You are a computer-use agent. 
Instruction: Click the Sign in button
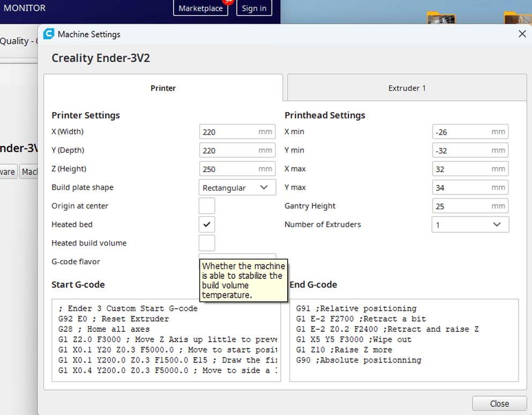pyautogui.click(x=254, y=8)
